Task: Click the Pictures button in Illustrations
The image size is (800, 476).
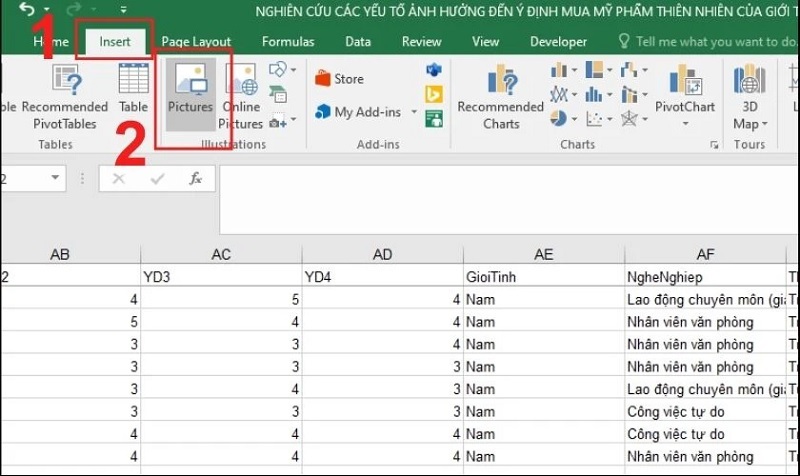Action: click(190, 93)
